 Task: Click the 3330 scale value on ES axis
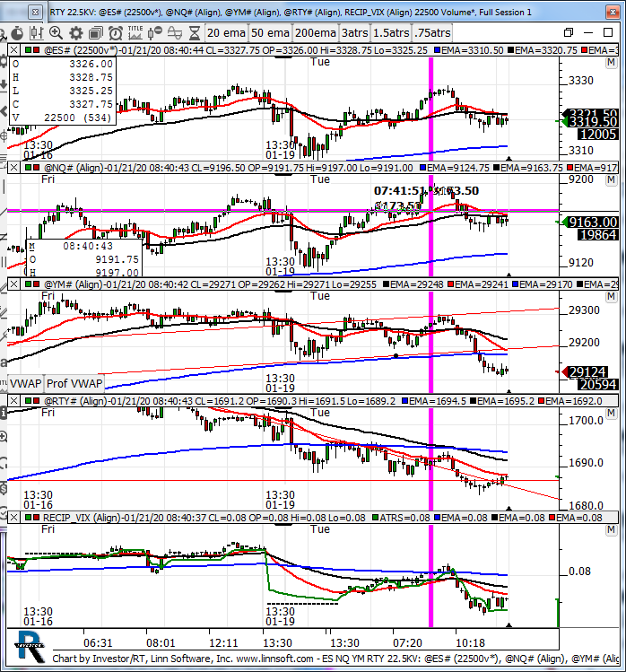[580, 81]
